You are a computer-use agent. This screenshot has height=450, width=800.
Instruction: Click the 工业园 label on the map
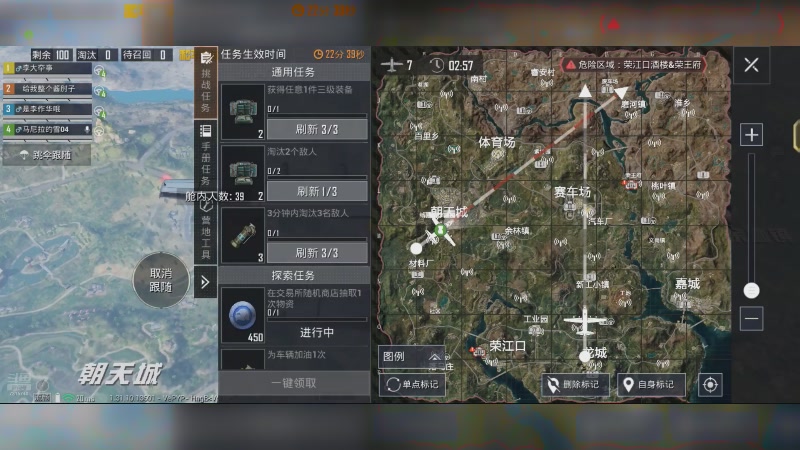pyautogui.click(x=536, y=319)
